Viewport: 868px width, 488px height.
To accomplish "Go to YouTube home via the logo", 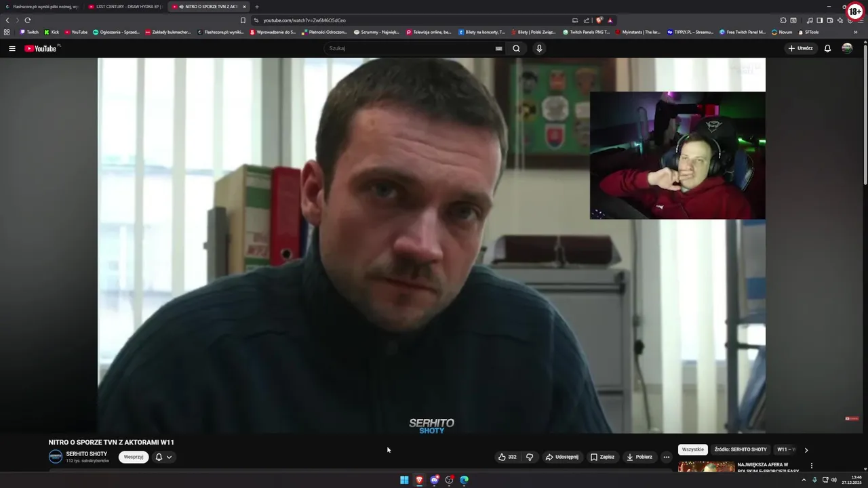I will pyautogui.click(x=41, y=48).
